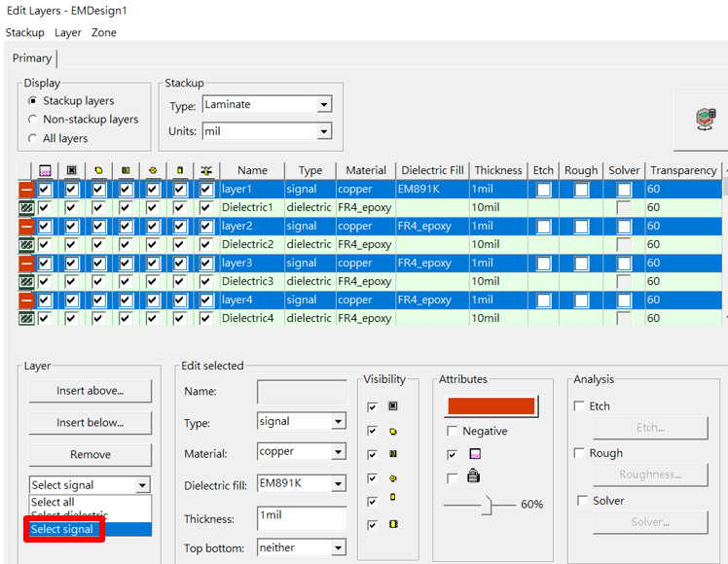Enable the Negative checkbox
728x564 pixels.
(453, 431)
